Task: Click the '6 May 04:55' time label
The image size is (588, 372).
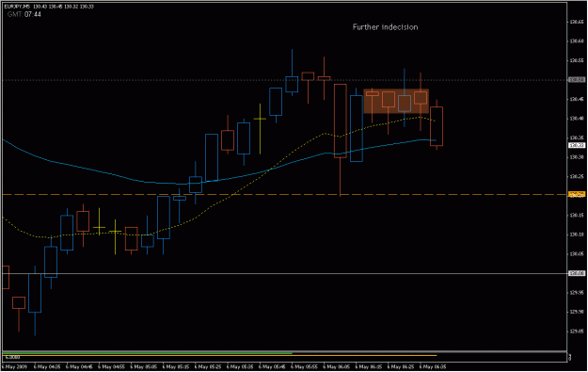Action: [x=112, y=366]
